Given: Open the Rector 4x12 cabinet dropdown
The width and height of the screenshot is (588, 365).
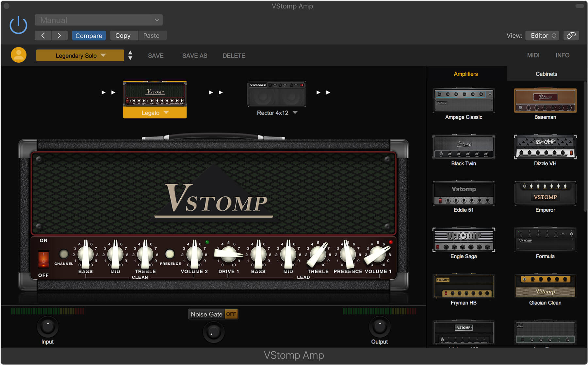Looking at the screenshot, I should pos(277,113).
